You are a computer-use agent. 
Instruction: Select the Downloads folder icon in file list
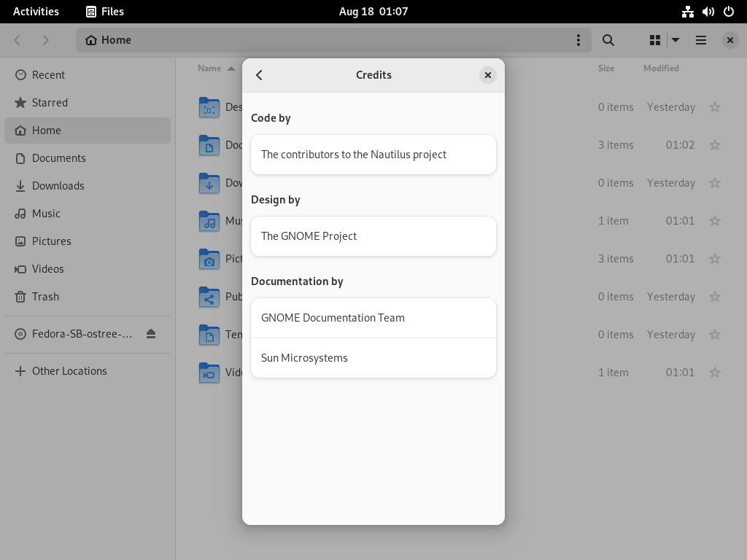point(209,183)
